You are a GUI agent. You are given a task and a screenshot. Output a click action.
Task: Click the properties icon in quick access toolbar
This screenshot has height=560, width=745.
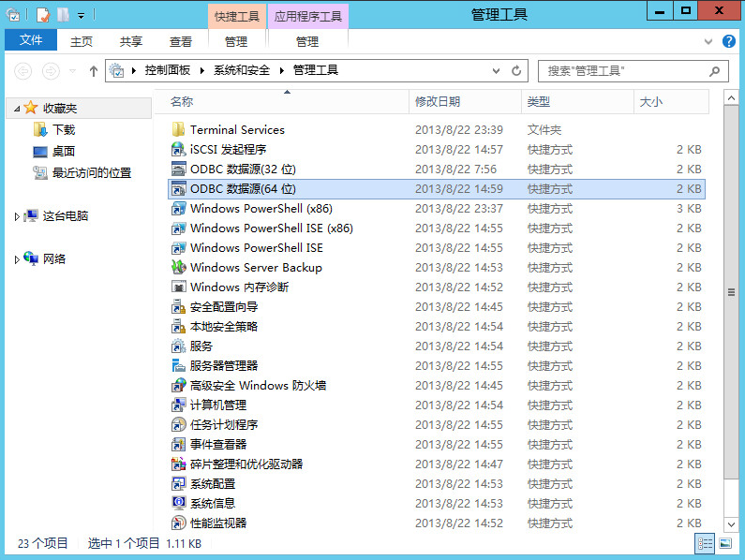click(43, 15)
